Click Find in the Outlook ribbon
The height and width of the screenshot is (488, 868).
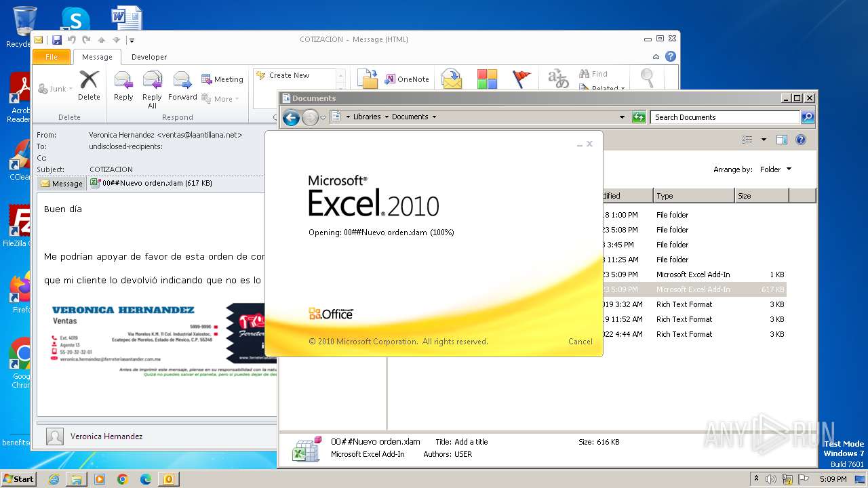593,74
